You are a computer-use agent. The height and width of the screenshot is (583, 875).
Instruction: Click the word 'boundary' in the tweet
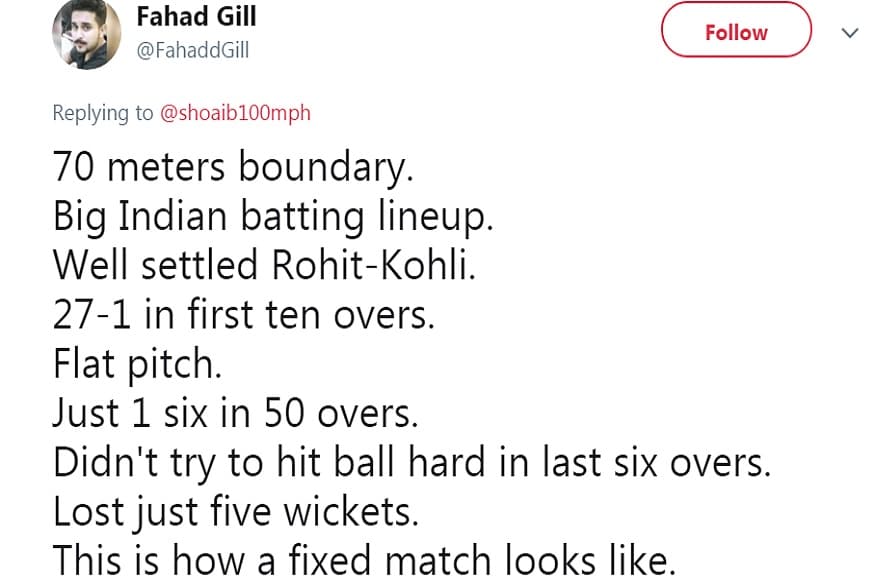click(x=326, y=167)
